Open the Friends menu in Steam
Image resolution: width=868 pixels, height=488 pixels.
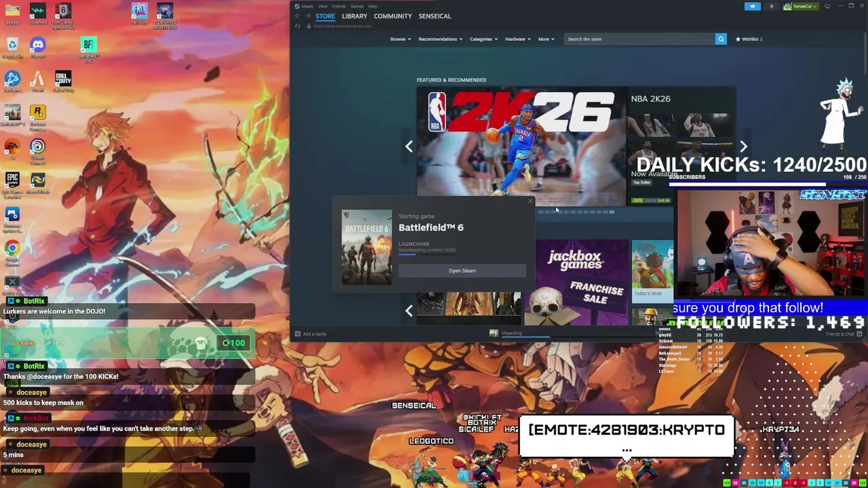click(338, 6)
